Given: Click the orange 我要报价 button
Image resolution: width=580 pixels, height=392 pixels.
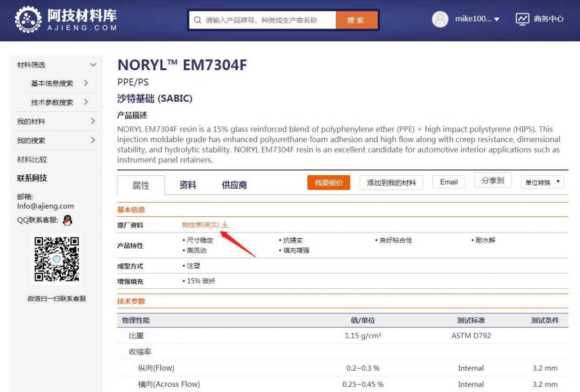Looking at the screenshot, I should (x=329, y=183).
